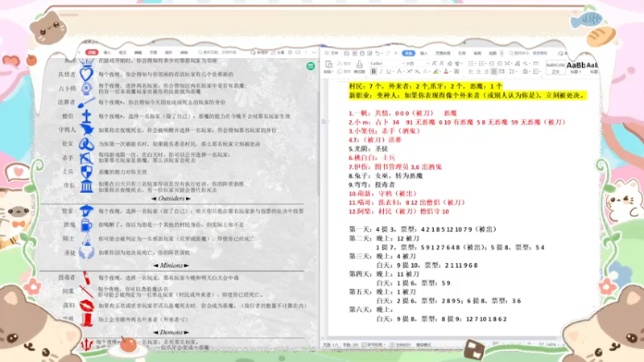The width and height of the screenshot is (644, 362).
Task: Click the 插入 tab in PDF viewer
Action: point(107,52)
